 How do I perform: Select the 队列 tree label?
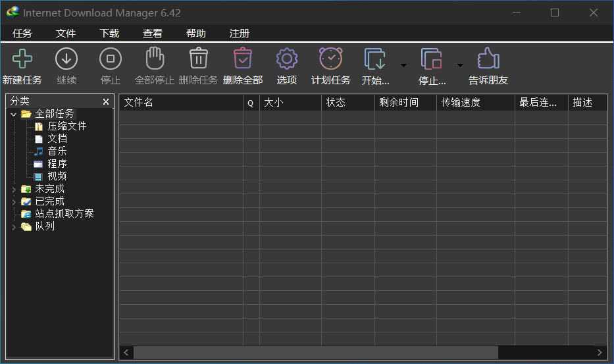45,226
